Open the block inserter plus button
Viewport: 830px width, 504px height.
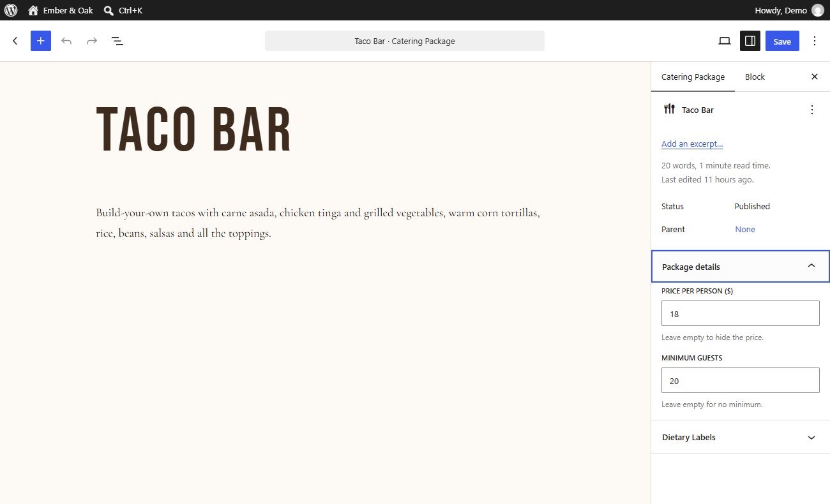[41, 41]
